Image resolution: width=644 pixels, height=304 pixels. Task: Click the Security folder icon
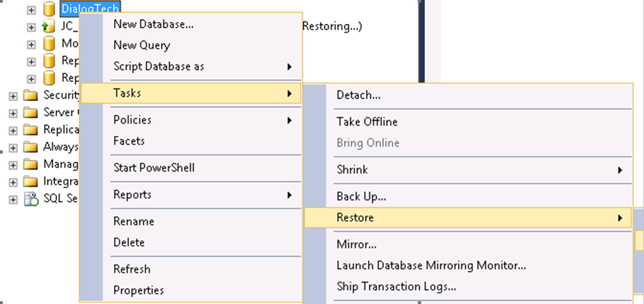pyautogui.click(x=30, y=95)
